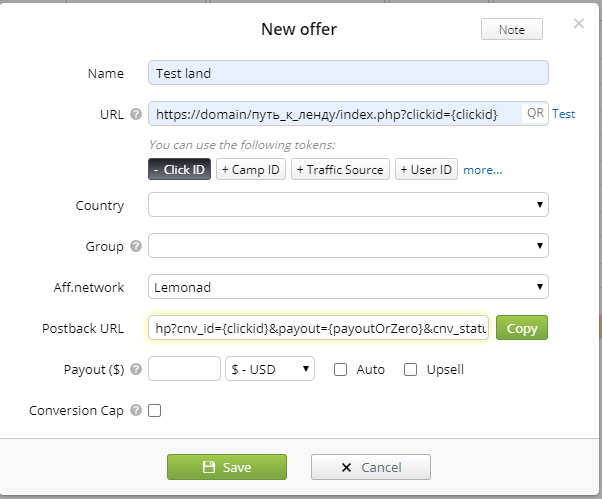Insert the User ID token
The height and width of the screenshot is (499, 602).
[x=426, y=170]
